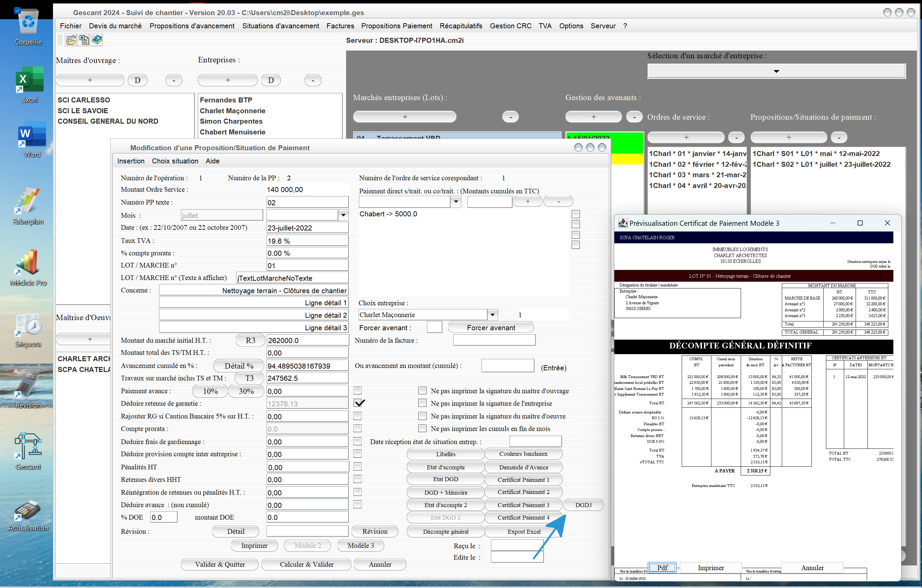Enable Ne pas imprimer la signature de l'entreprise

tap(422, 403)
